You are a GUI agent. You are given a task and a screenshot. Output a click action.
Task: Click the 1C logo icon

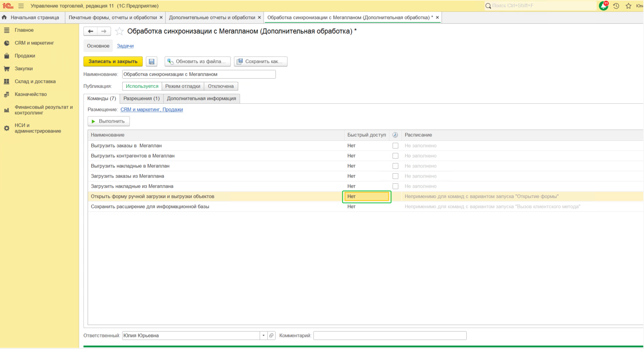click(8, 6)
